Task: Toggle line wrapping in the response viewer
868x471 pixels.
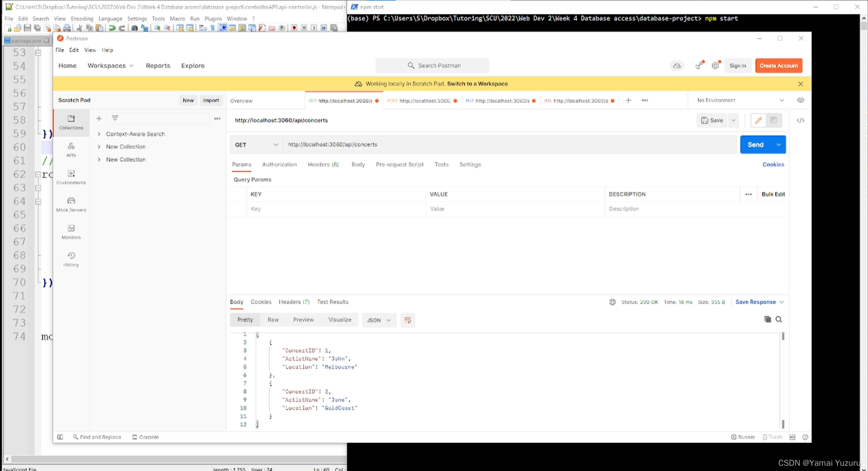Action: point(408,320)
